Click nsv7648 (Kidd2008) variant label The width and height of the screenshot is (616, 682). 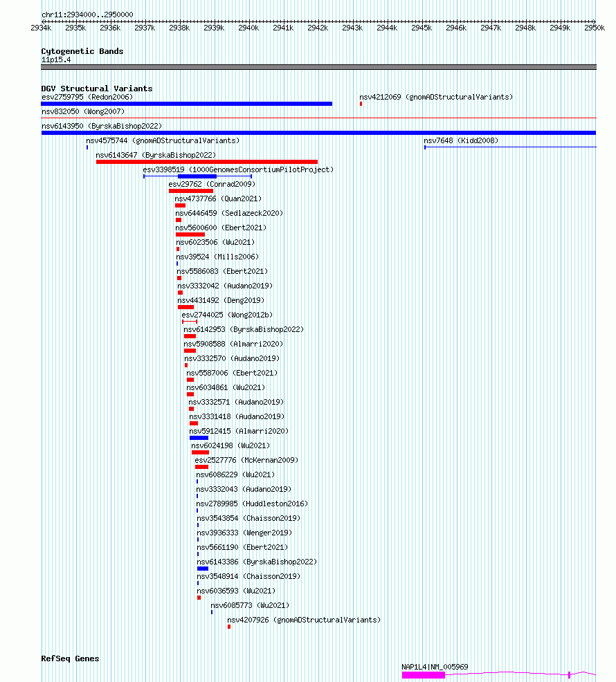[461, 140]
